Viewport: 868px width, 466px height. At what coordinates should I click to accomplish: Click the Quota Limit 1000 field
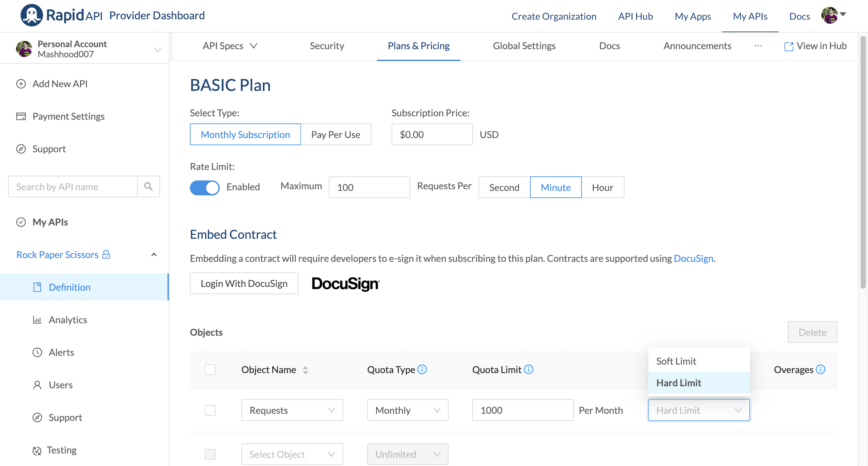click(523, 410)
